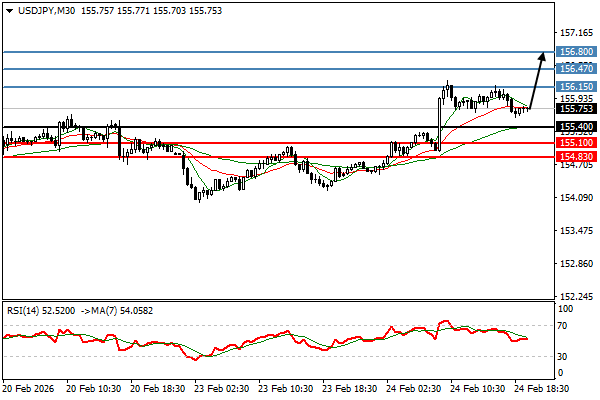Click the 157.165 price scale value
The image size is (600, 400).
575,32
